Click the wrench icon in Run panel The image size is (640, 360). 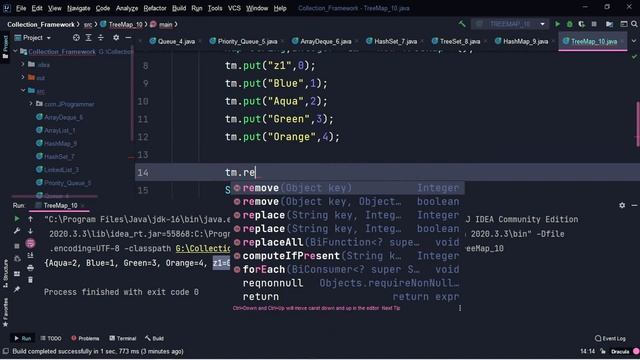tap(17, 231)
